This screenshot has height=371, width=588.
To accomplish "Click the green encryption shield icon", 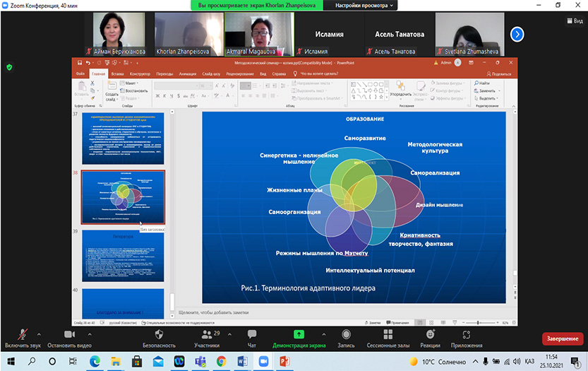I will [x=8, y=67].
